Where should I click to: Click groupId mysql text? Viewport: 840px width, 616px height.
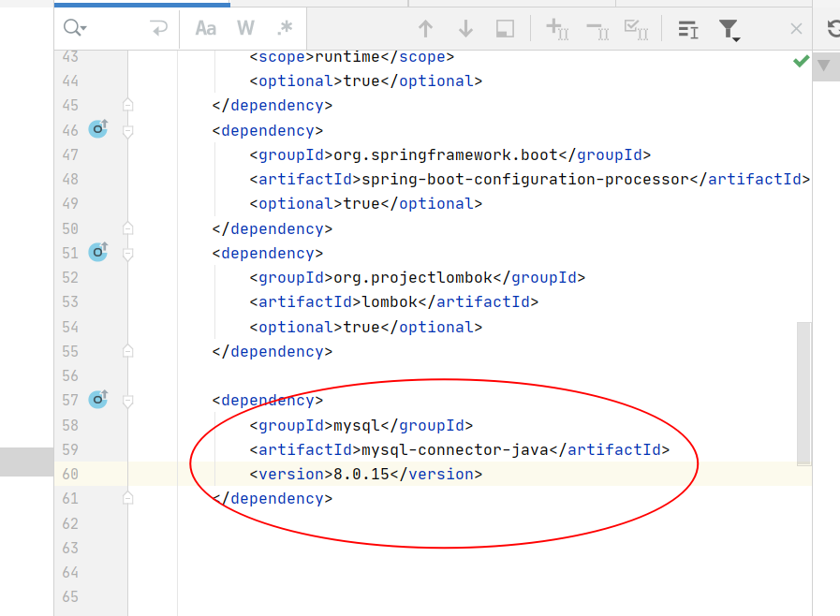(357, 425)
